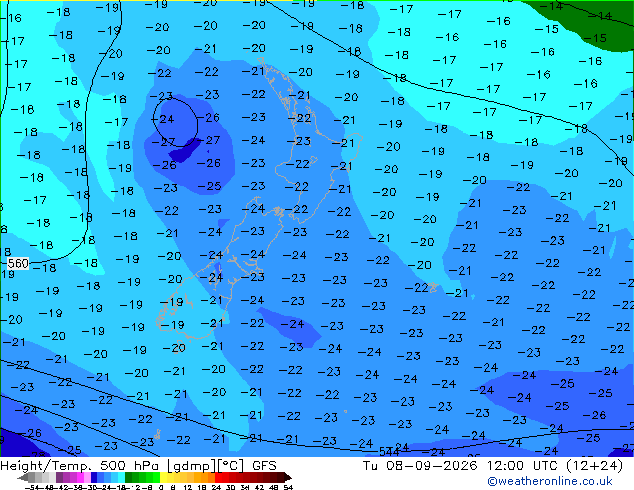Viewport: 634px width, 490px height.
Task: Click the 560 height contour label
Action: click(x=18, y=264)
